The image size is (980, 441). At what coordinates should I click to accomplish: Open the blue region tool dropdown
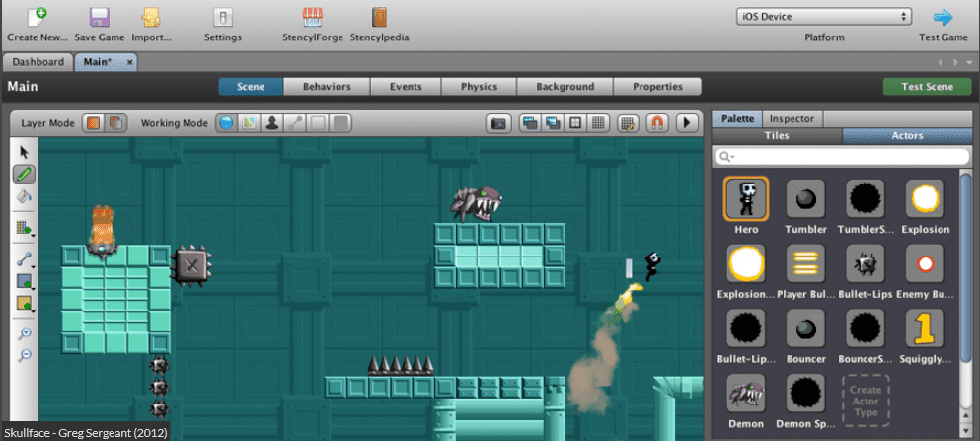[25, 281]
